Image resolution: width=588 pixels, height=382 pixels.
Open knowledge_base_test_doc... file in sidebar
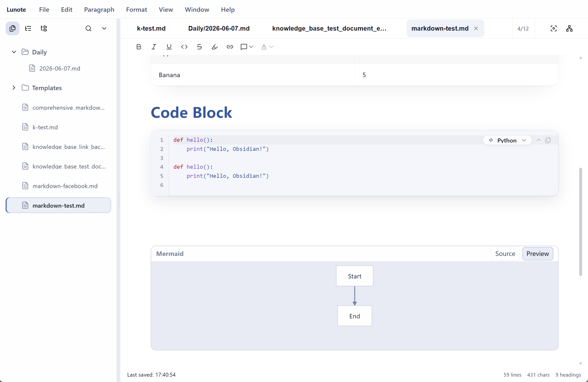[69, 166]
